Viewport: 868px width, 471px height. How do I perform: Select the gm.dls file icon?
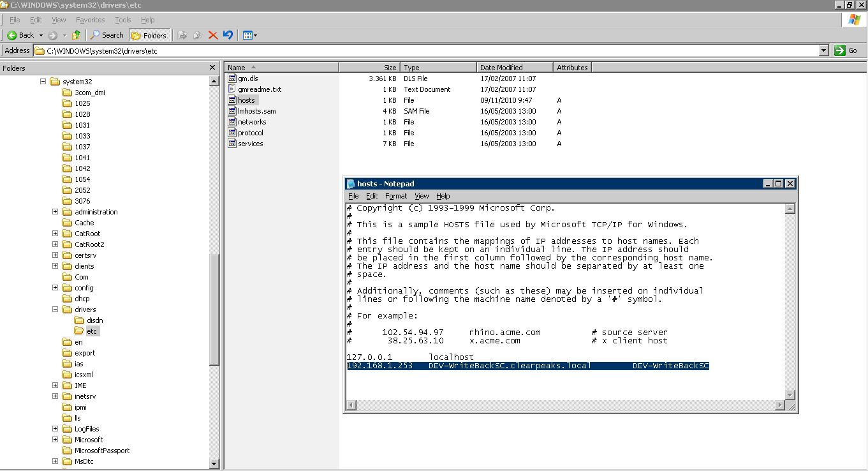coord(232,78)
